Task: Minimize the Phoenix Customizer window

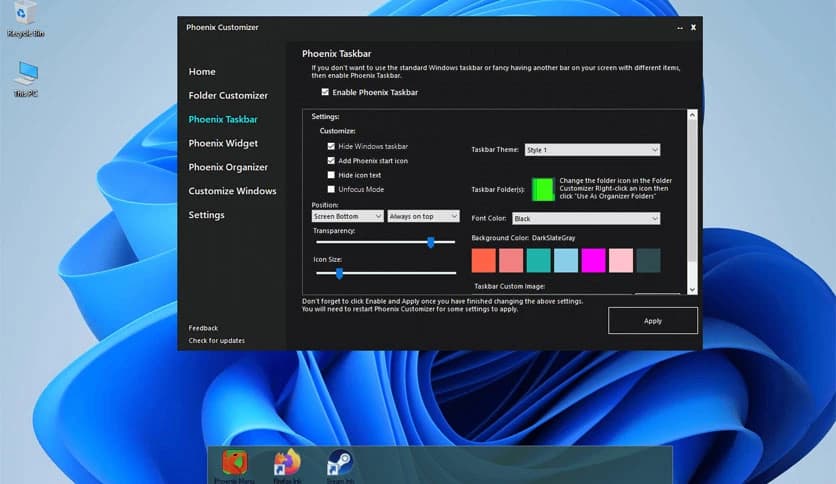Action: (x=680, y=28)
